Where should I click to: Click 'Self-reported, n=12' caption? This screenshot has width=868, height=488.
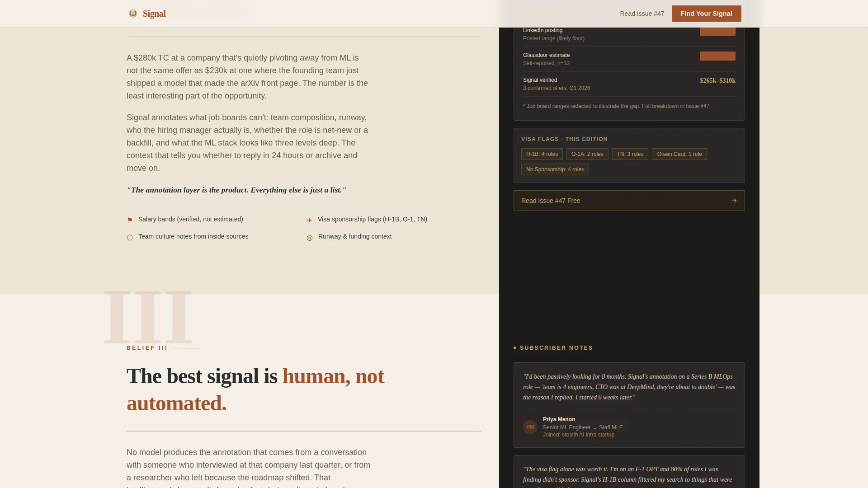point(546,63)
